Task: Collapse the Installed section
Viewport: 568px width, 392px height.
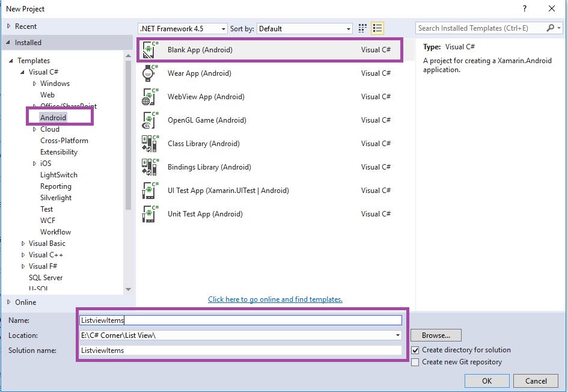Action: pos(8,43)
